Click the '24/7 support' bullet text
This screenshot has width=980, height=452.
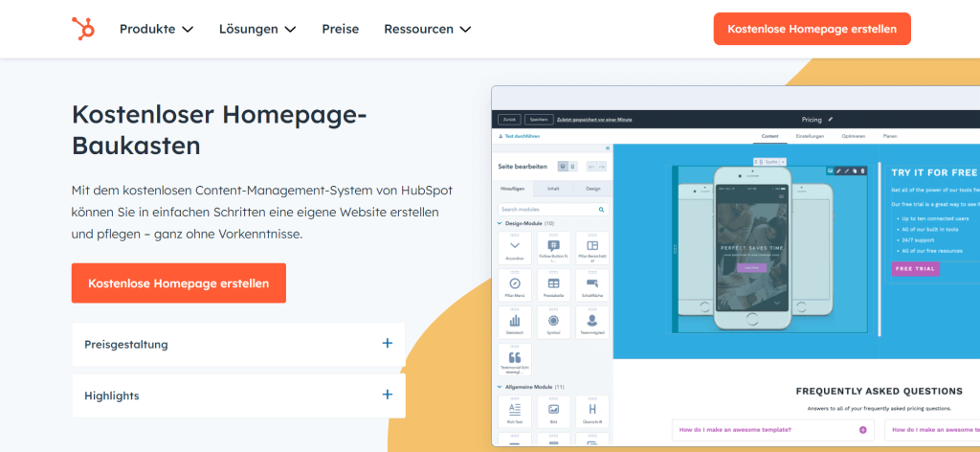coord(916,240)
